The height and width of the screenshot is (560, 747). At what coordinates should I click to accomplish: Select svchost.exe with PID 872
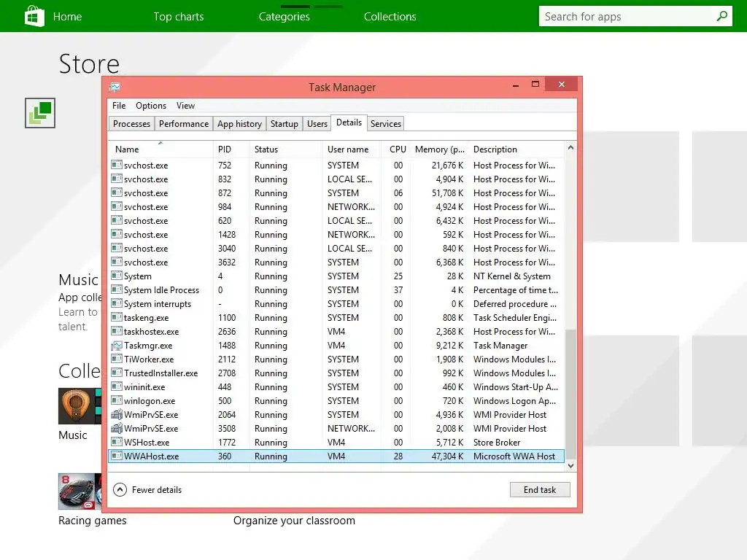point(336,192)
